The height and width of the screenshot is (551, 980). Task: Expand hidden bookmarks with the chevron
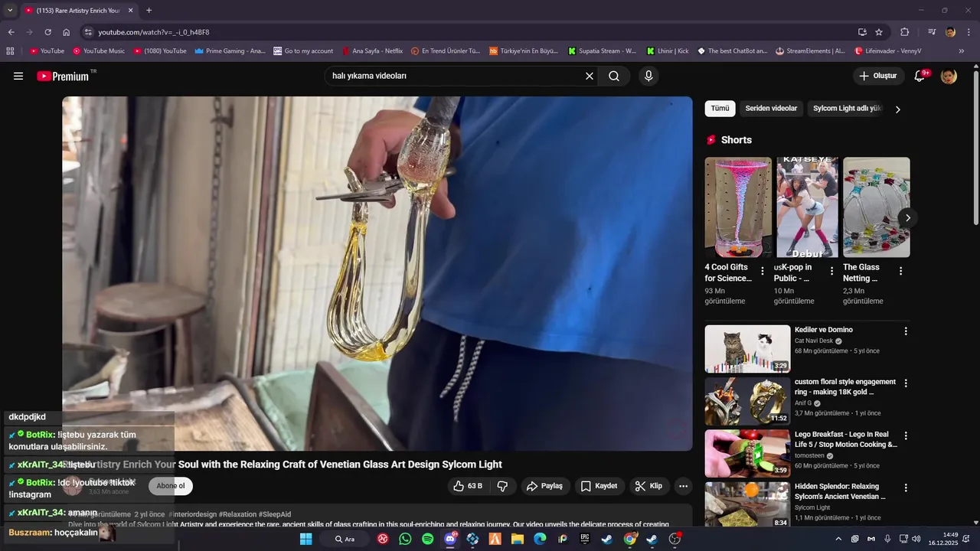click(962, 51)
